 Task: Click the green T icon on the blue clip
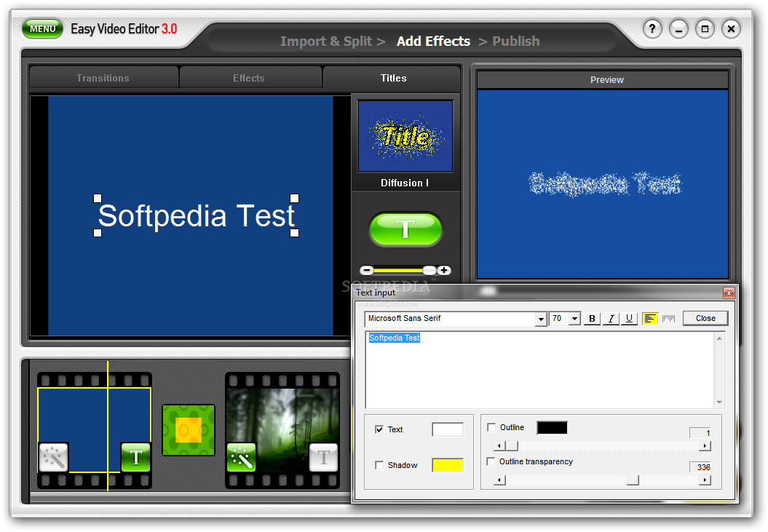135,457
